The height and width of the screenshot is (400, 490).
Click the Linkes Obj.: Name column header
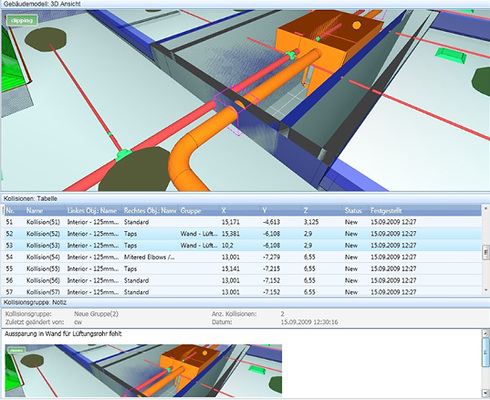click(x=93, y=211)
